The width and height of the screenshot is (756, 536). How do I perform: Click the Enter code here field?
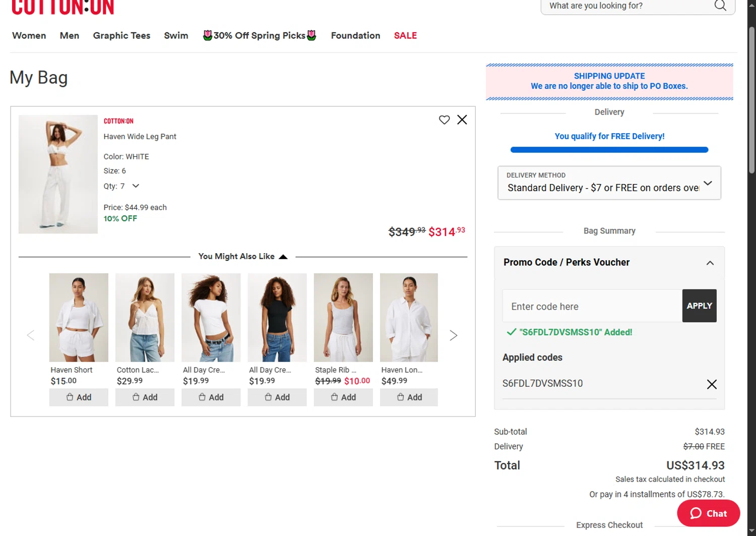[x=592, y=306]
